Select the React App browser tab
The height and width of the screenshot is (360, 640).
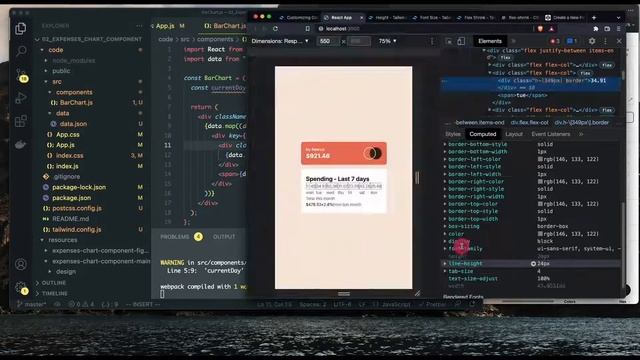click(342, 18)
